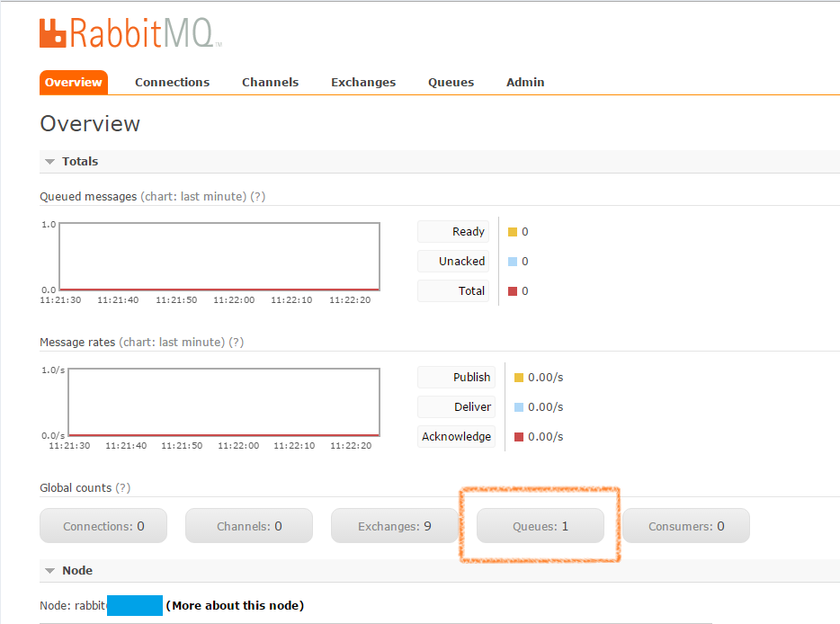Show help for Global counts
840x624 pixels.
coord(122,488)
